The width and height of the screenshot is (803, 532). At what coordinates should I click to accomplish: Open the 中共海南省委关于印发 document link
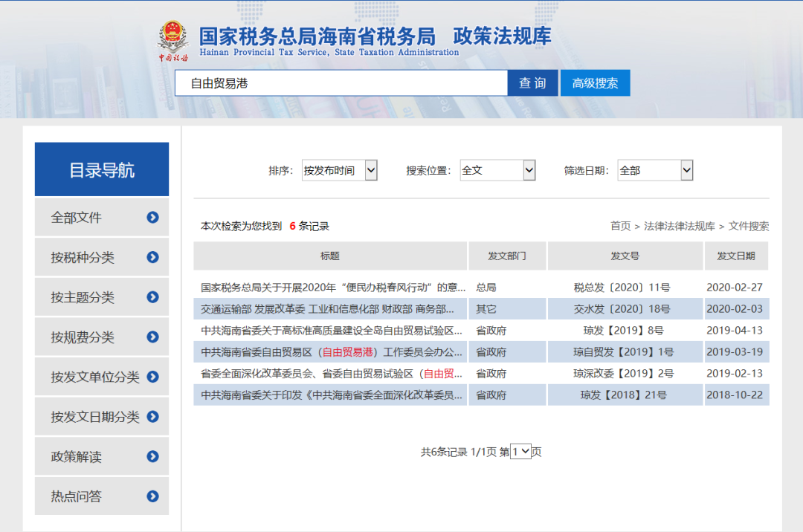click(x=332, y=395)
